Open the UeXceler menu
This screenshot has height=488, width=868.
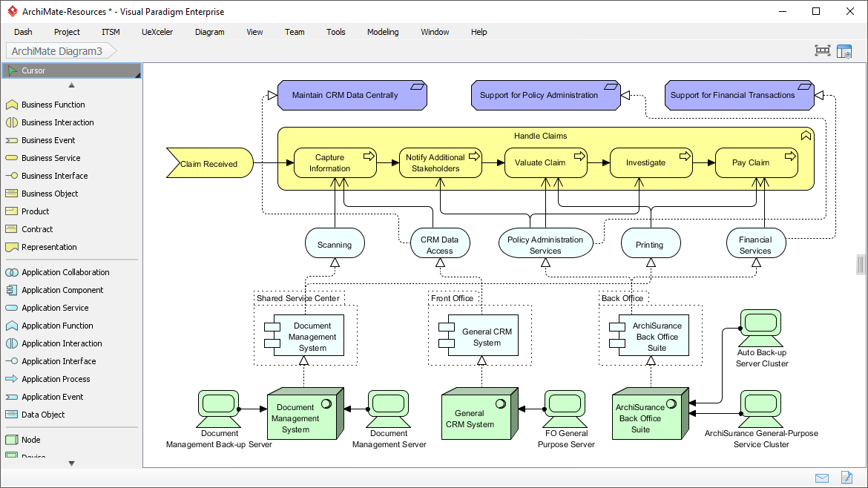(157, 32)
